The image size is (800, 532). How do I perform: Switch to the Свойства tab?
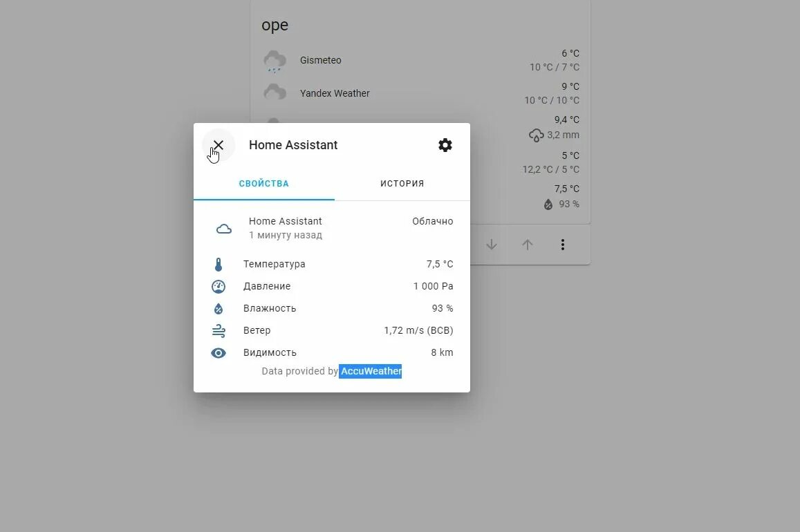click(263, 184)
